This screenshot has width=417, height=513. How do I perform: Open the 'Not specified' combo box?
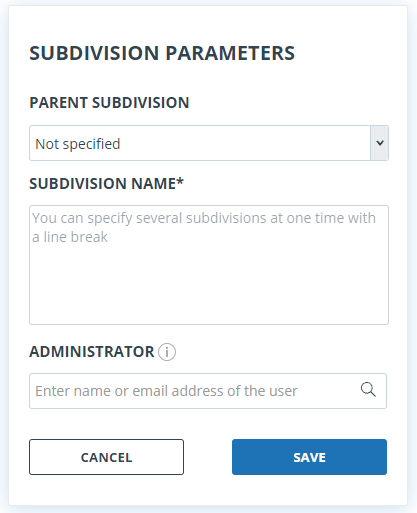coord(209,143)
